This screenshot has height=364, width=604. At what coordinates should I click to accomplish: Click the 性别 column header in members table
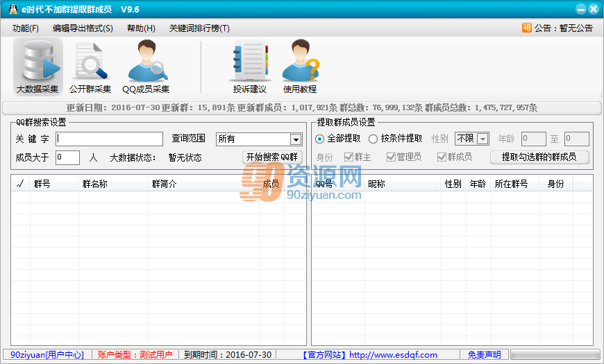coord(453,184)
